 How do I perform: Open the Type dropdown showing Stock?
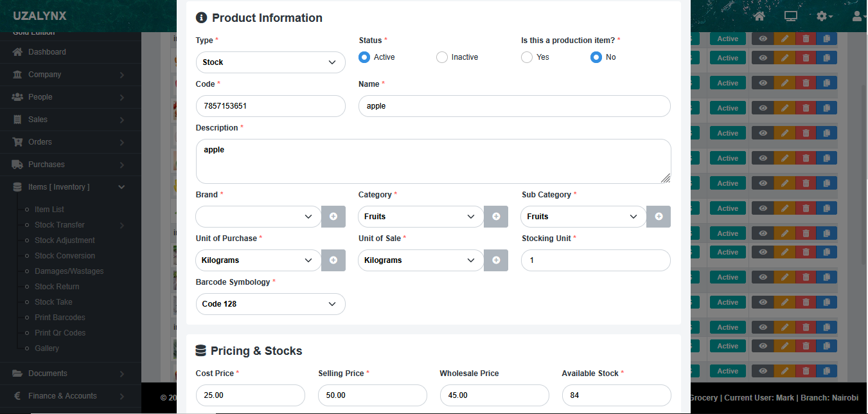[270, 62]
